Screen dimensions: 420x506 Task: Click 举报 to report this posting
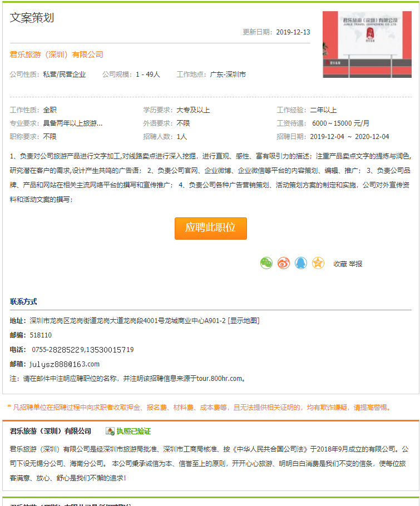point(355,264)
